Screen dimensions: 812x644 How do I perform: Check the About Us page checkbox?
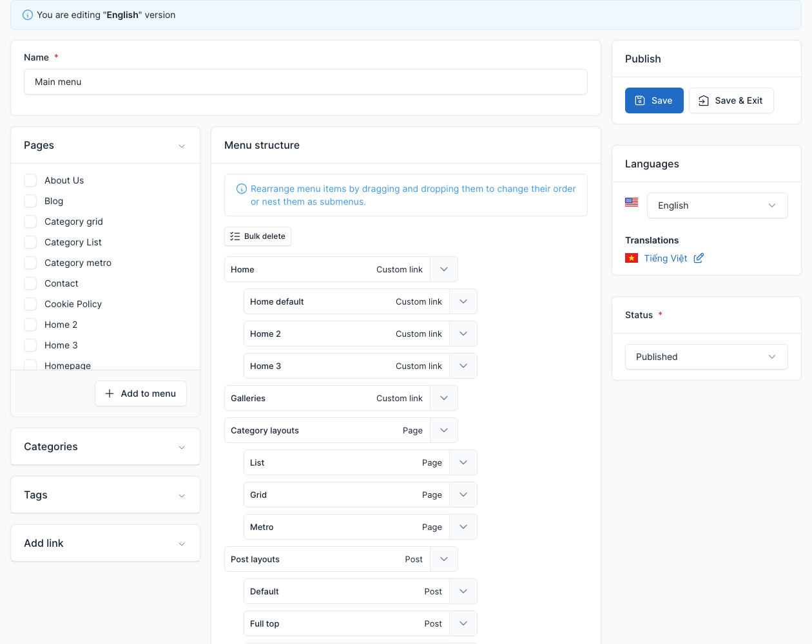(x=30, y=180)
